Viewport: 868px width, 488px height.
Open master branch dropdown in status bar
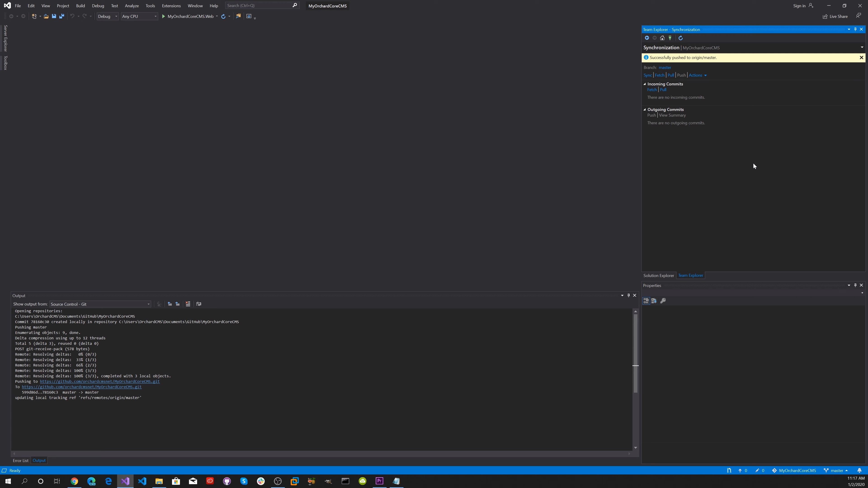[x=836, y=470]
